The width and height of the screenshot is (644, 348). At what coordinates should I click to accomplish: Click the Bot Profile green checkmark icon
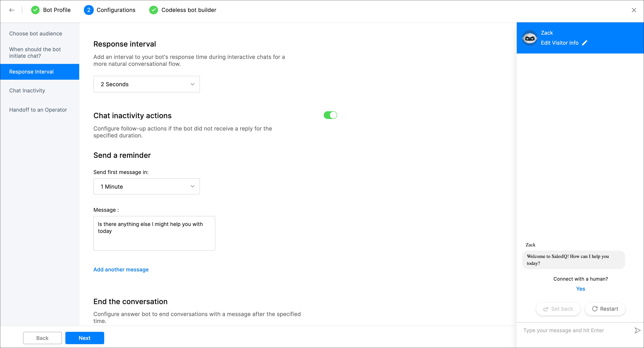[x=35, y=10]
